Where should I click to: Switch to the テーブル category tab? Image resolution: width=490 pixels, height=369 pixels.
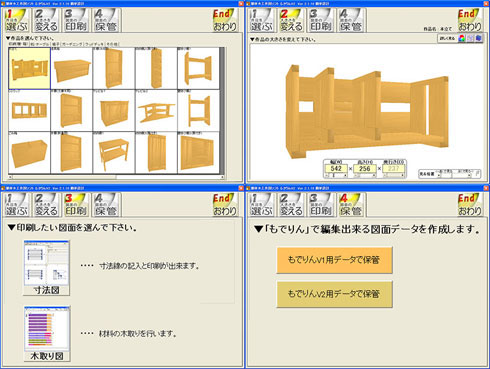pyautogui.click(x=40, y=44)
